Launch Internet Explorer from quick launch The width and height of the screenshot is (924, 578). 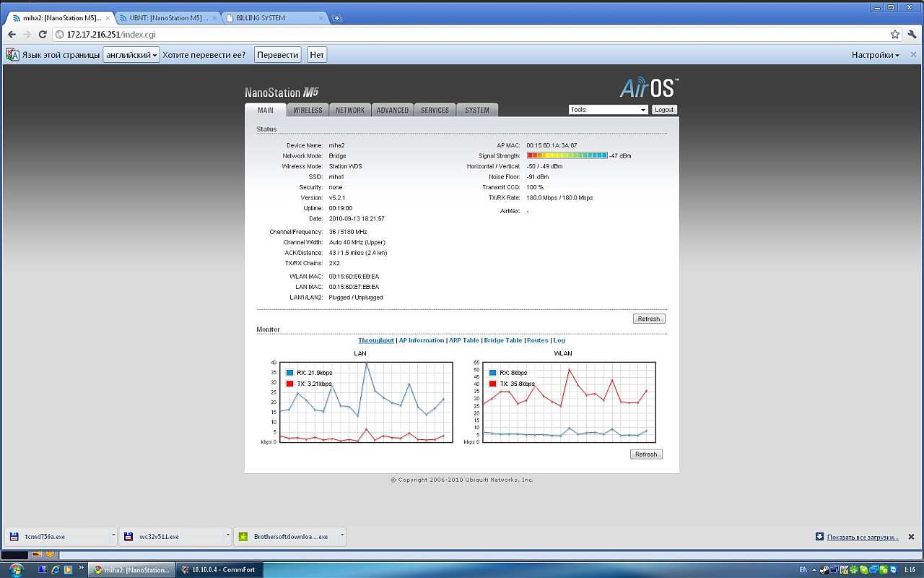pos(55,570)
